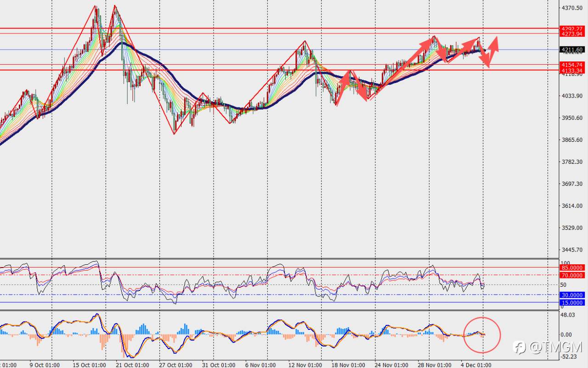Click the 3529.00 price axis value
Image resolution: width=588 pixels, height=368 pixels.
[572, 228]
